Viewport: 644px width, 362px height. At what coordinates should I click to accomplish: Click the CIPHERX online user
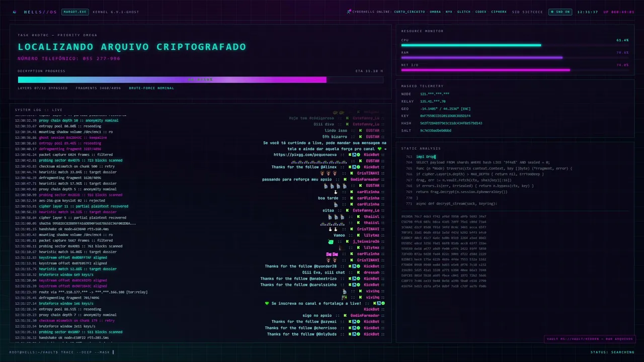(499, 12)
